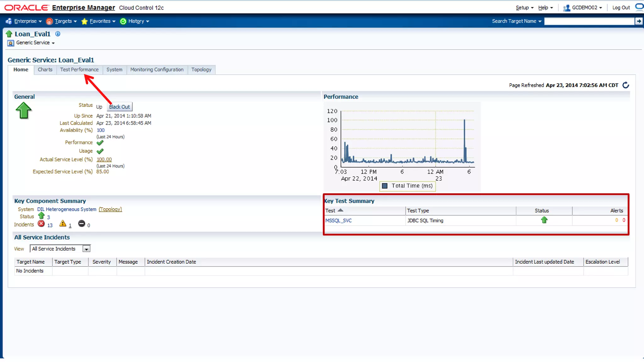Image resolution: width=644 pixels, height=362 pixels.
Task: Open the Enterprise menu
Action: (x=28, y=21)
